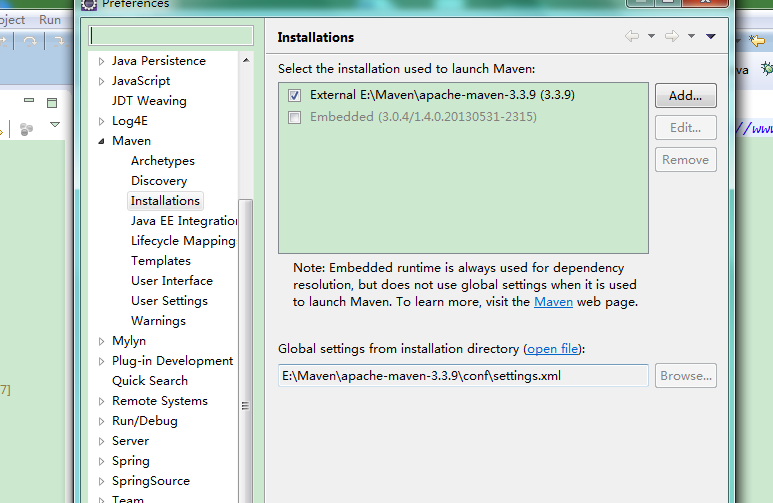Screen dimensions: 773x503
Task: Select JDT Weaving preference page
Action: [x=149, y=101]
